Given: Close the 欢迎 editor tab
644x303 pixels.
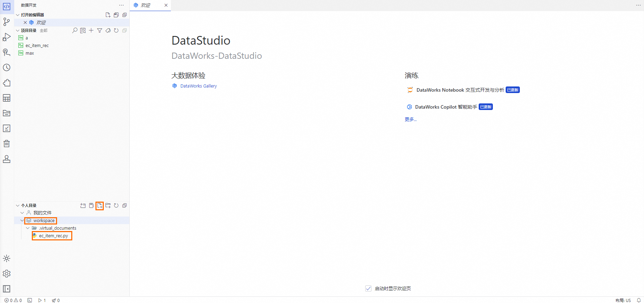Looking at the screenshot, I should (166, 5).
